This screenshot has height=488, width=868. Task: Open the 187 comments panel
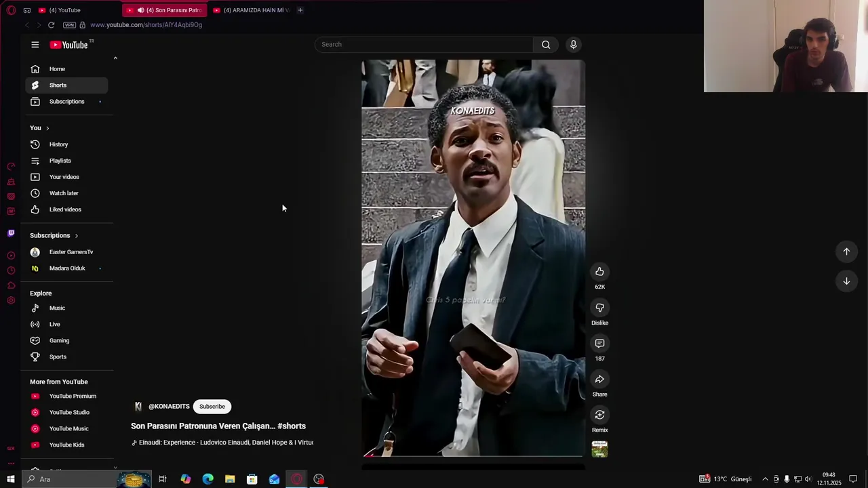pos(599,344)
